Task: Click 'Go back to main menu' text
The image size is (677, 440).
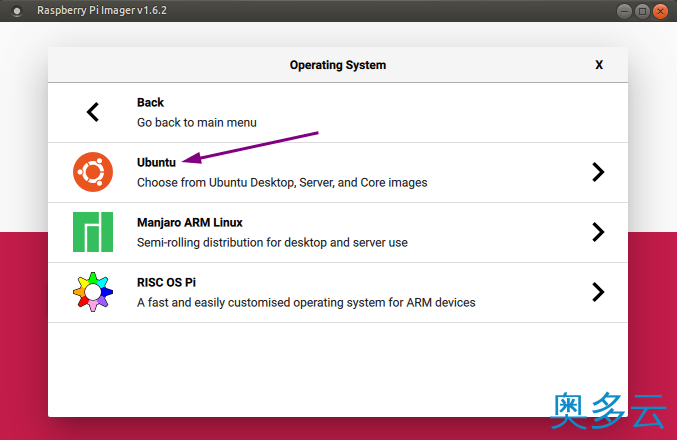Action: pyautogui.click(x=197, y=123)
